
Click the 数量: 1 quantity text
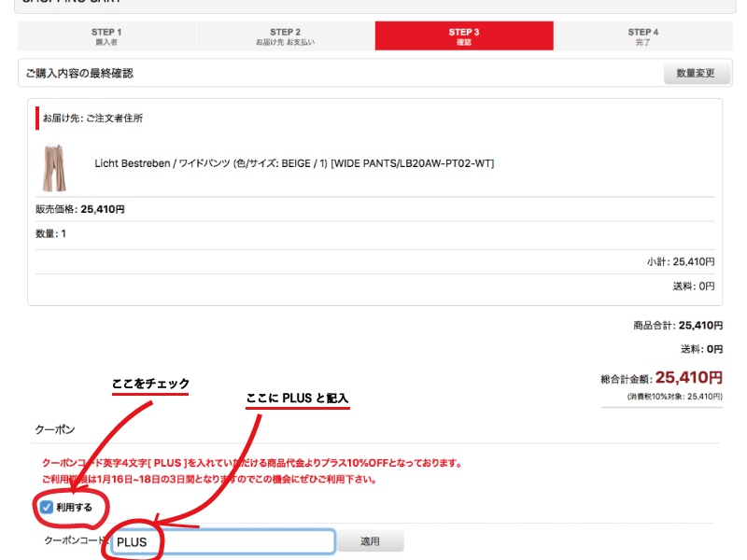50,234
